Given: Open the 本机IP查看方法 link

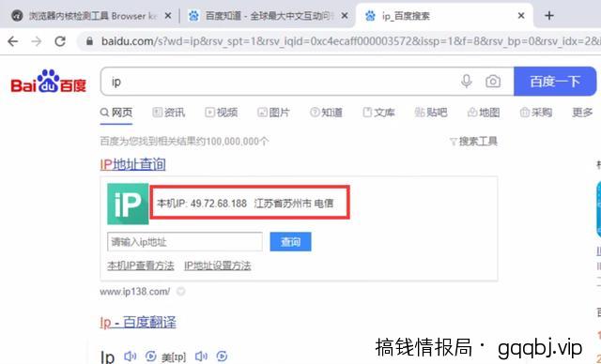Looking at the screenshot, I should (x=141, y=265).
